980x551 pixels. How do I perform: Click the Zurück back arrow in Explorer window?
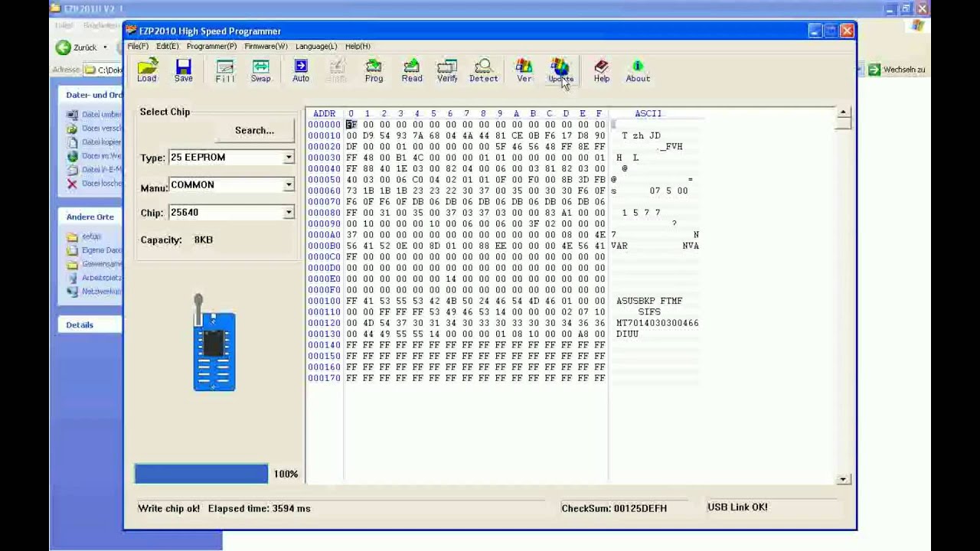[x=63, y=47]
